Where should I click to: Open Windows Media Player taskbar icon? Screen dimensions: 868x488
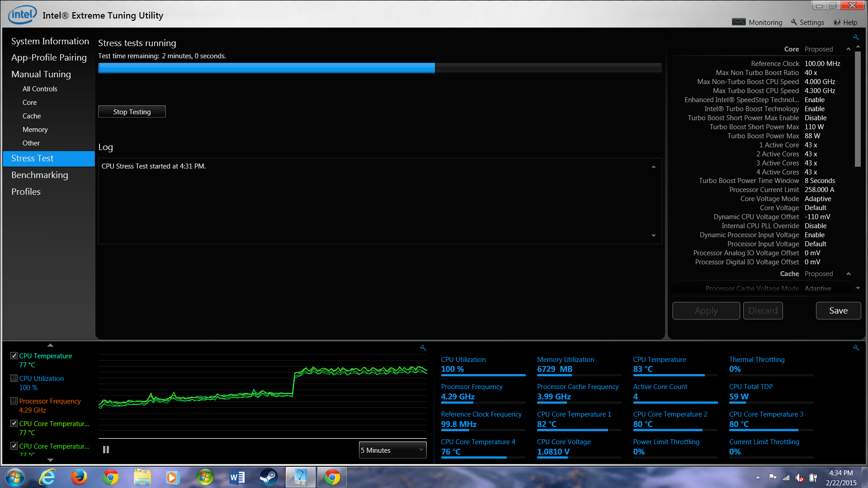(172, 477)
